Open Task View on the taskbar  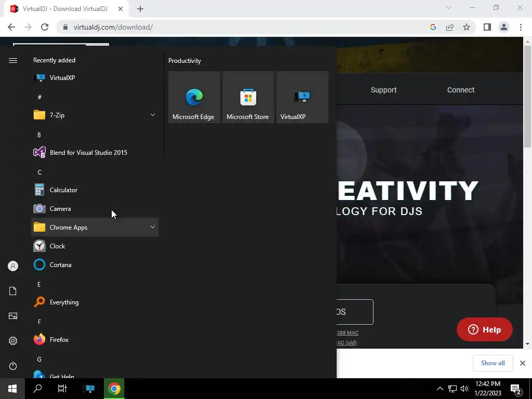pyautogui.click(x=62, y=389)
